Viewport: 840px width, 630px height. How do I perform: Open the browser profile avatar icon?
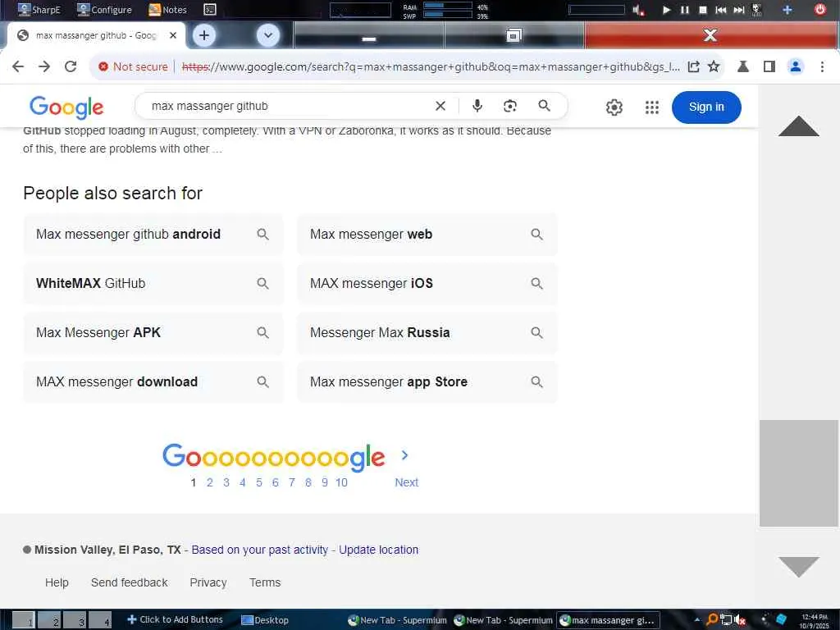click(x=796, y=66)
